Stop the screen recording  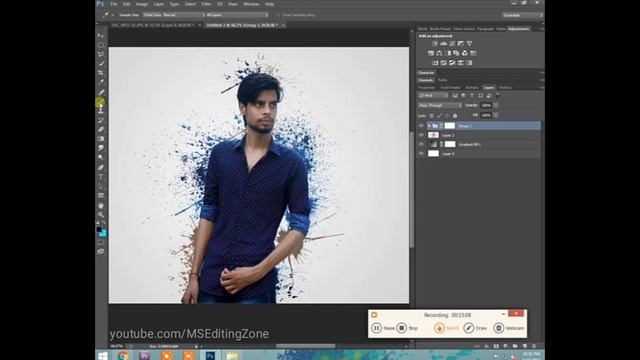(407, 328)
